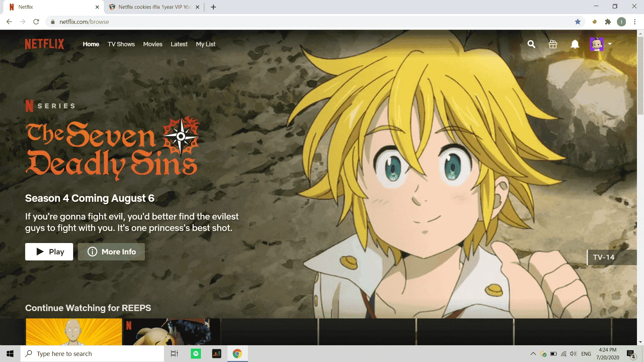Click Chrome icon in taskbar
644x362 pixels.
point(237,354)
